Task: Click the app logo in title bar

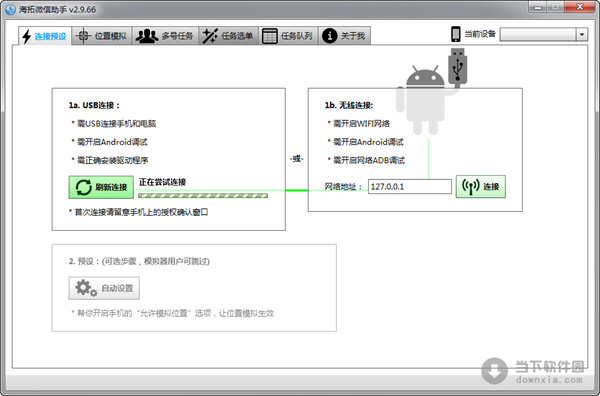Action: tap(10, 9)
